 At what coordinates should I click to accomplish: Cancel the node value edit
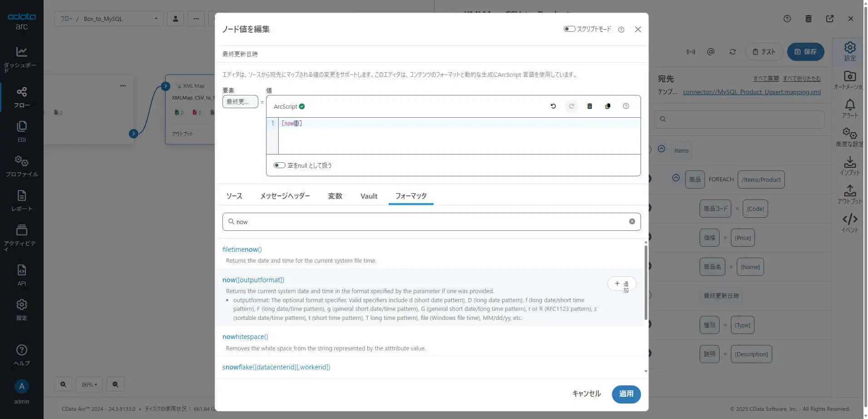(x=586, y=394)
